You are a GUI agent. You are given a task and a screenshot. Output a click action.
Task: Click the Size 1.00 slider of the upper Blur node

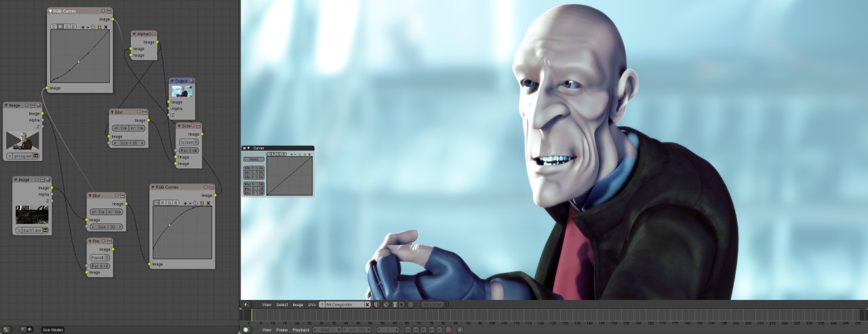[x=129, y=143]
